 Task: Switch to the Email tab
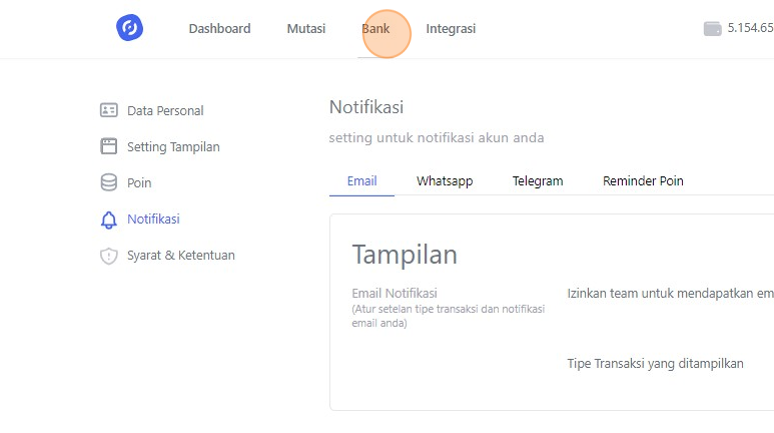(362, 181)
